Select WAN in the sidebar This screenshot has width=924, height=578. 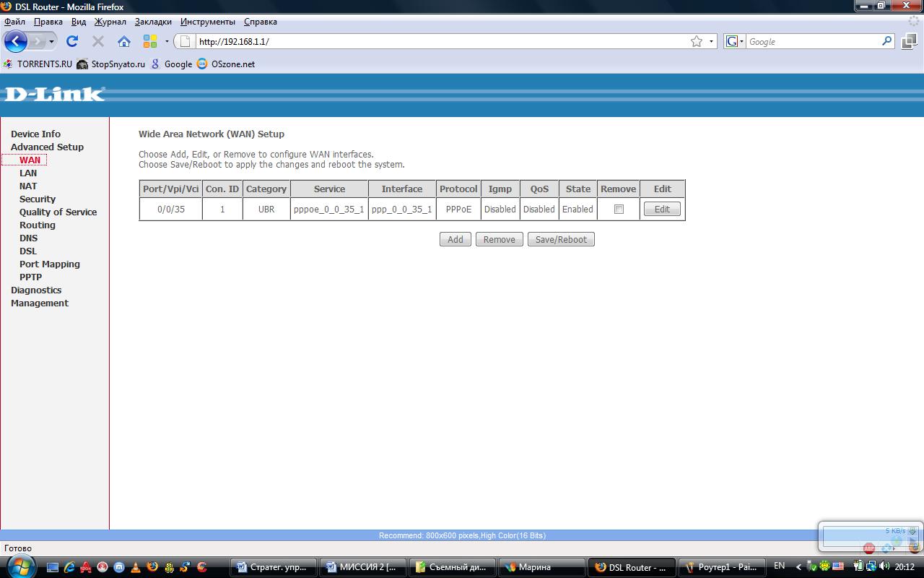pyautogui.click(x=30, y=160)
